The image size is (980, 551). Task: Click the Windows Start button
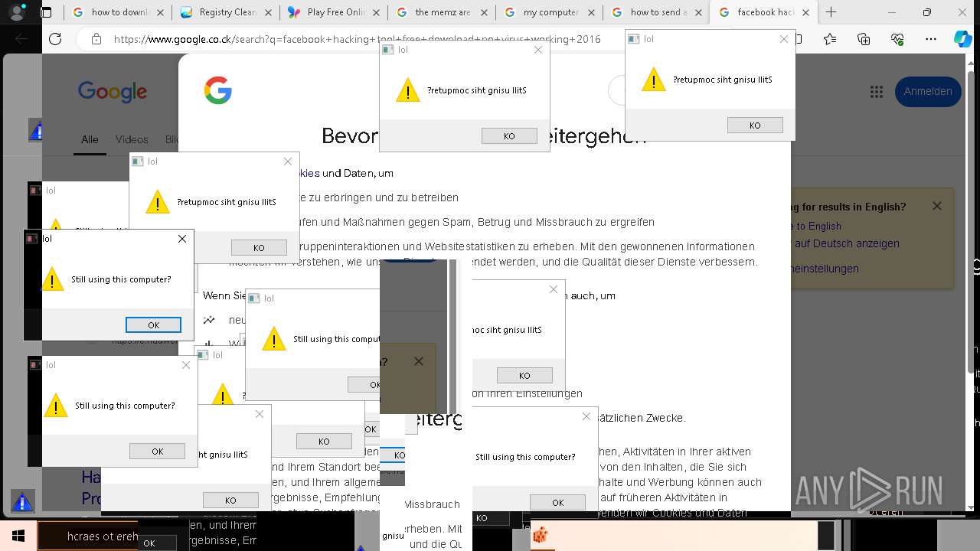pos(18,536)
